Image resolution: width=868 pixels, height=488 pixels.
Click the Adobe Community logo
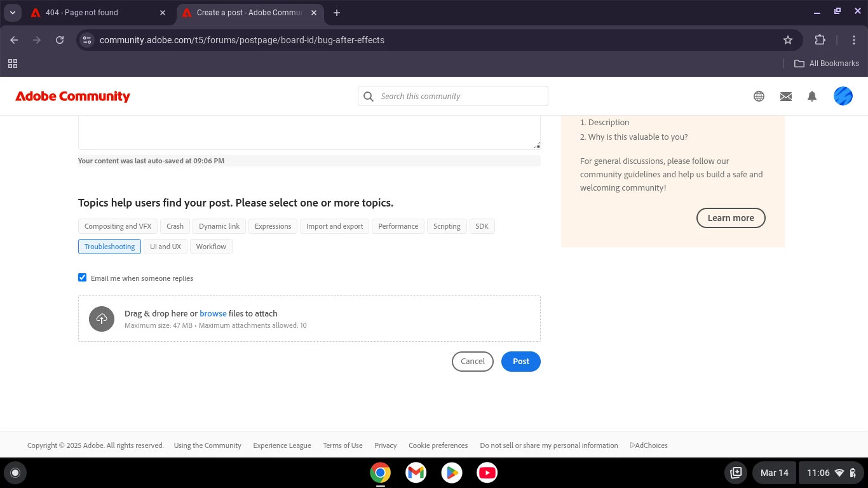72,97
